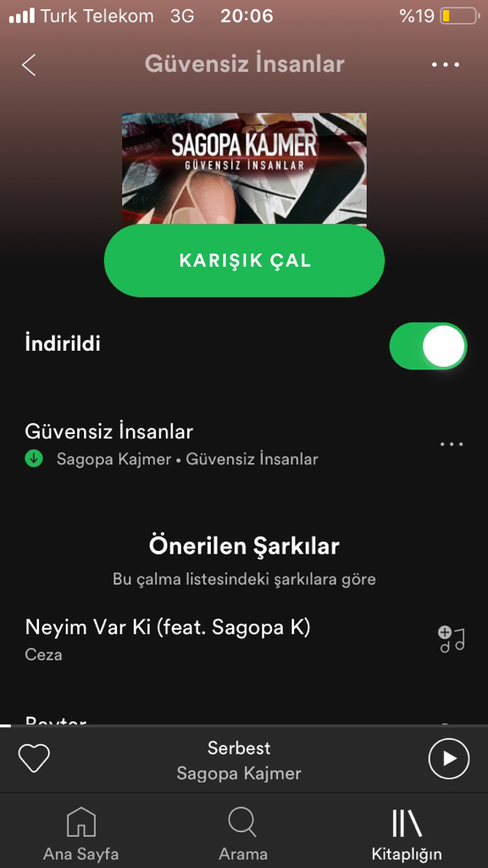Click the Önerilen Şarkılar section heading

[244, 547]
